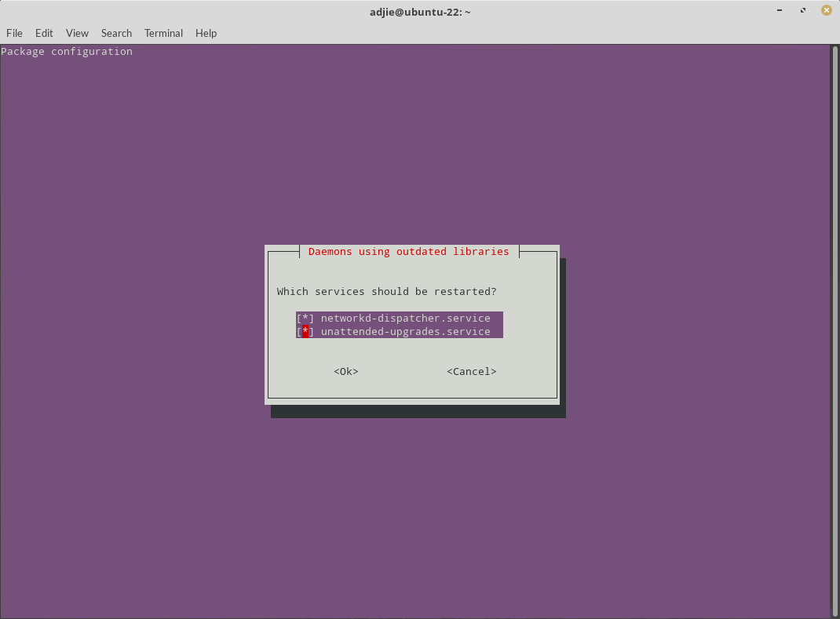Close the terminal window
840x619 pixels.
point(827,11)
